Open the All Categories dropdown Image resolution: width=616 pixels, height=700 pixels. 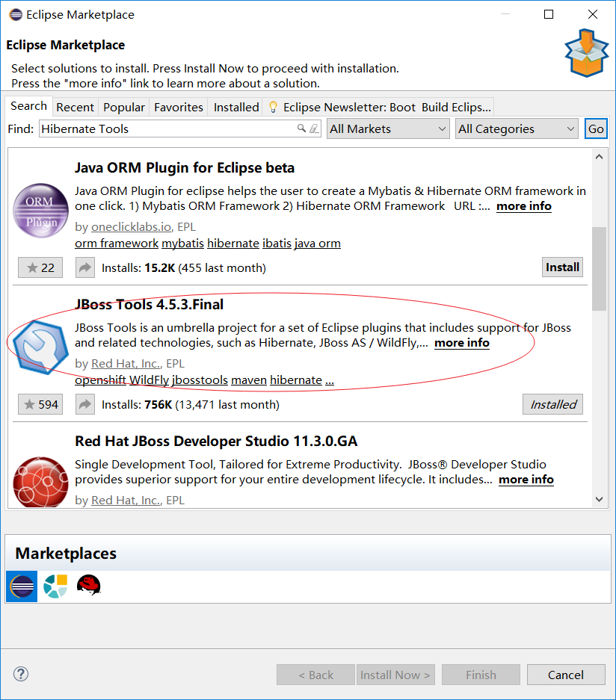coord(517,128)
